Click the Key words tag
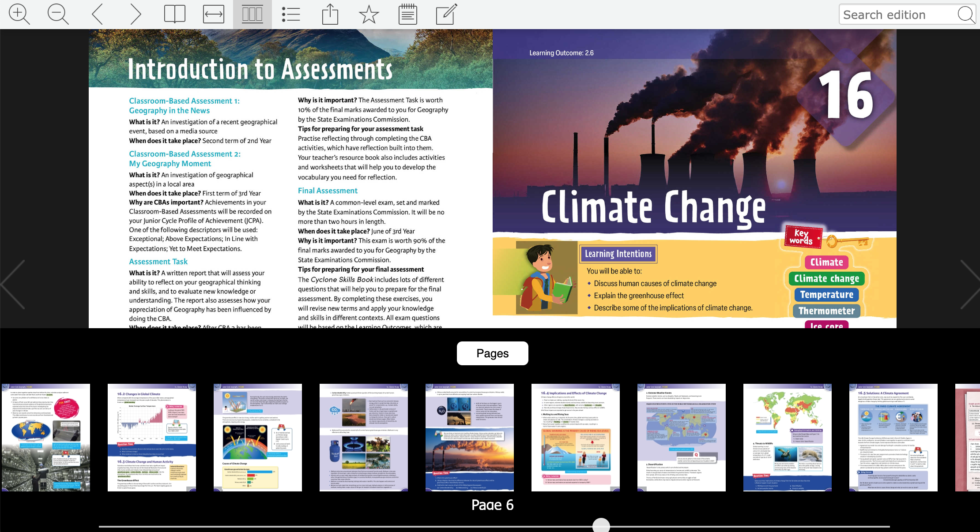Viewport: 980px width, 532px height. pyautogui.click(x=803, y=237)
